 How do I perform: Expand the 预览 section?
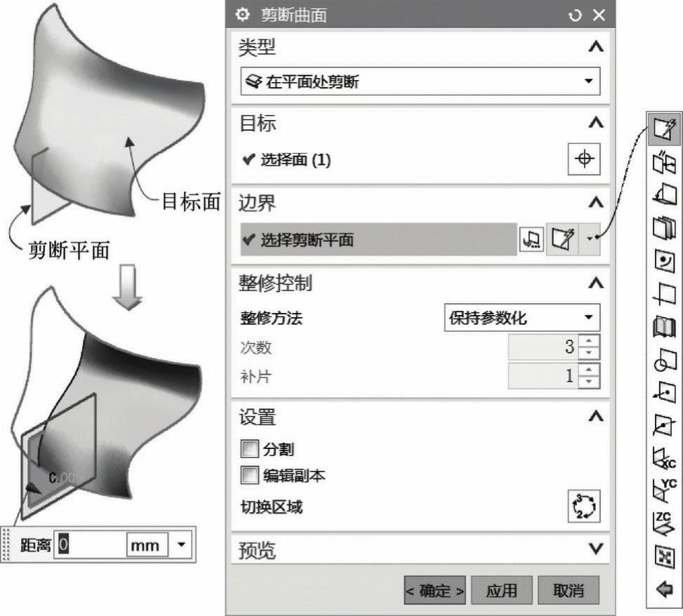click(x=595, y=549)
